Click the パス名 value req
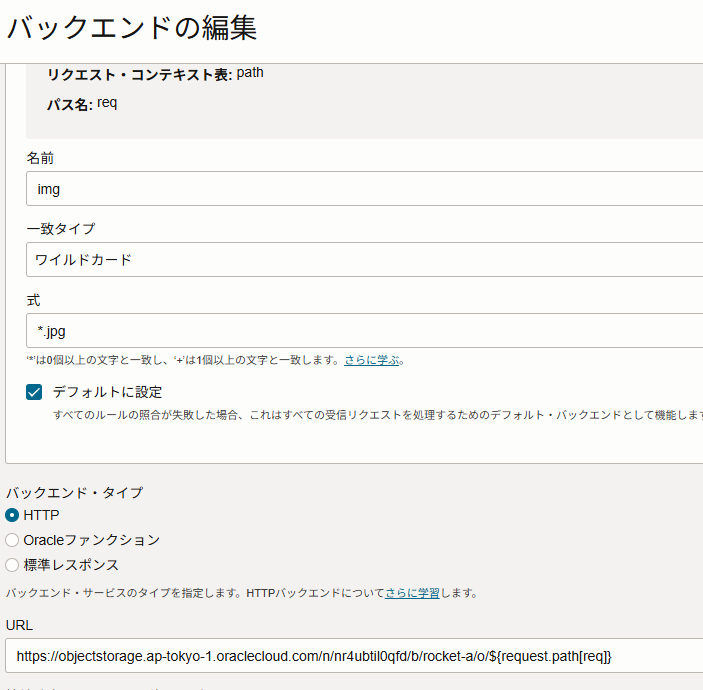Image resolution: width=703 pixels, height=690 pixels. (x=107, y=103)
